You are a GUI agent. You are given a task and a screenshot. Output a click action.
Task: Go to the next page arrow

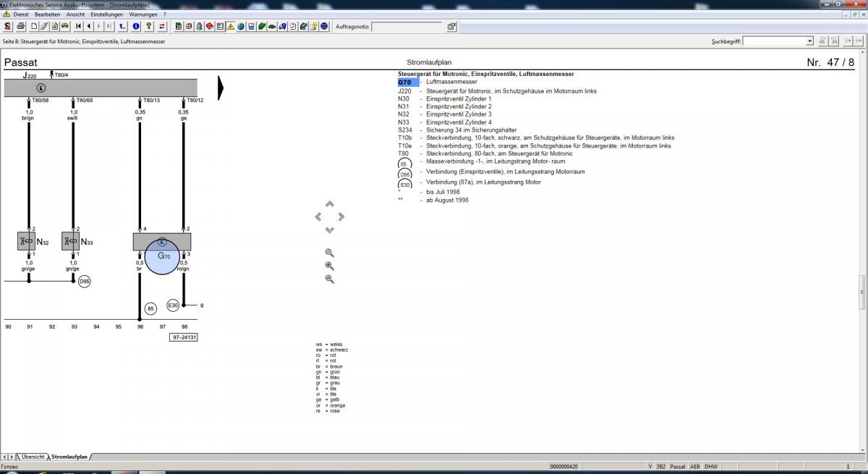[x=99, y=27]
